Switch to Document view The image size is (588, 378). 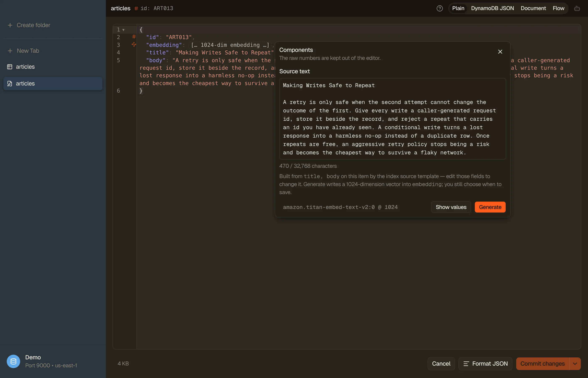point(533,8)
